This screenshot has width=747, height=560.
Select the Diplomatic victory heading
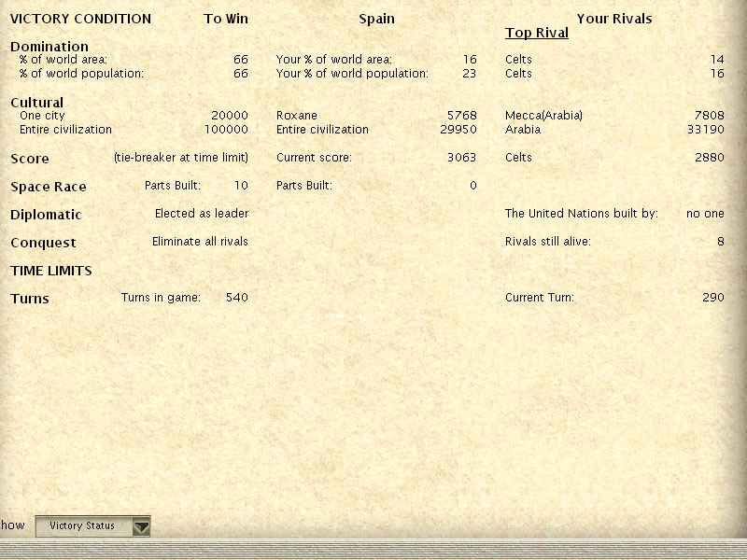tap(46, 215)
